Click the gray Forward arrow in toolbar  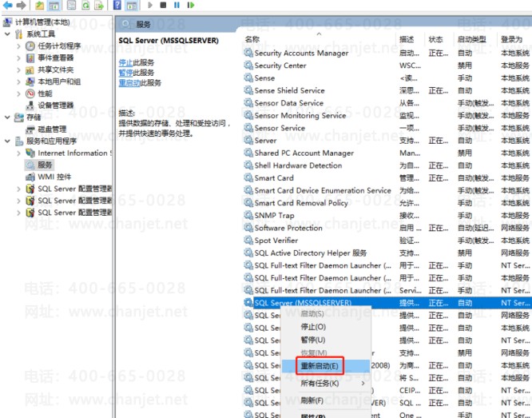[x=21, y=5]
